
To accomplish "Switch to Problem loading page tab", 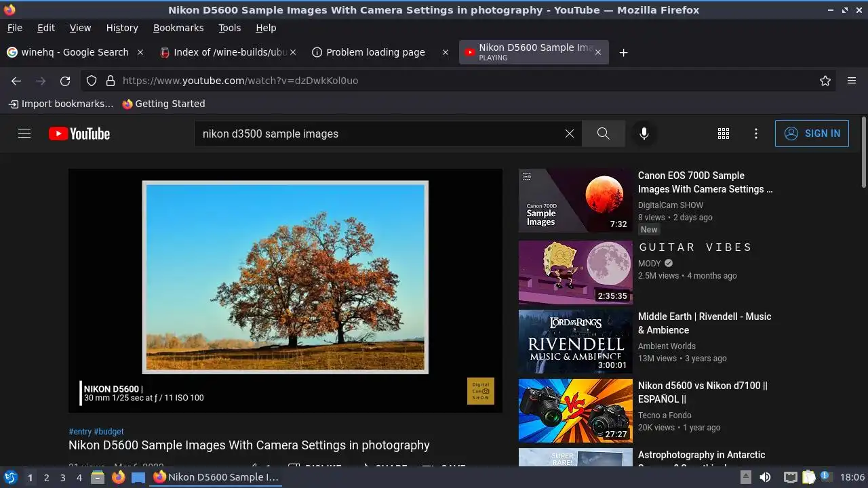I will coord(381,52).
